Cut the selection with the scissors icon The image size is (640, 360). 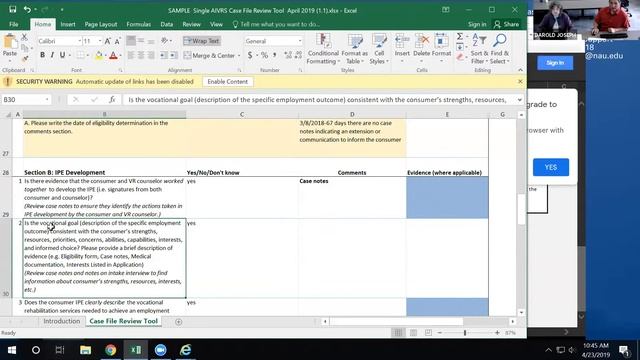click(24, 38)
